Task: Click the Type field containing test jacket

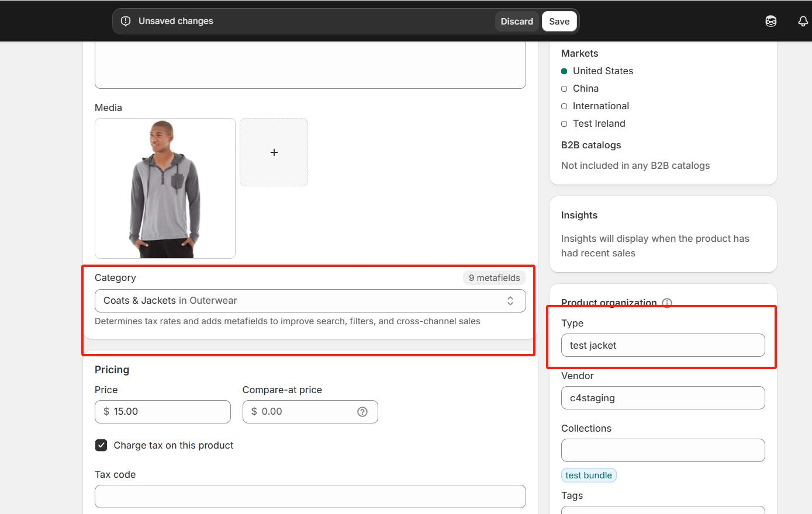Action: (662, 345)
